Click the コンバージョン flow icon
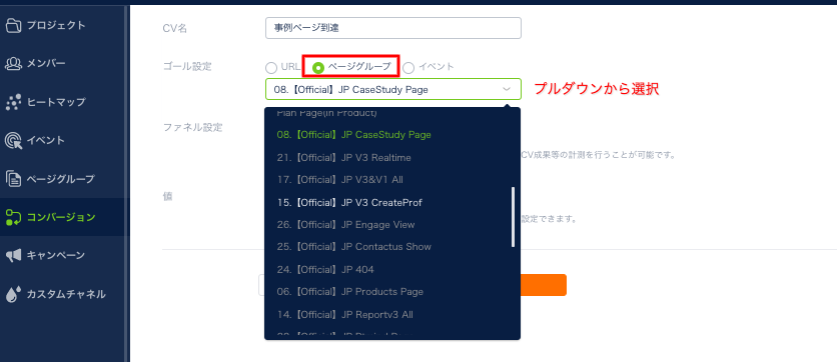Screen dimensions: 838x362 13,217
